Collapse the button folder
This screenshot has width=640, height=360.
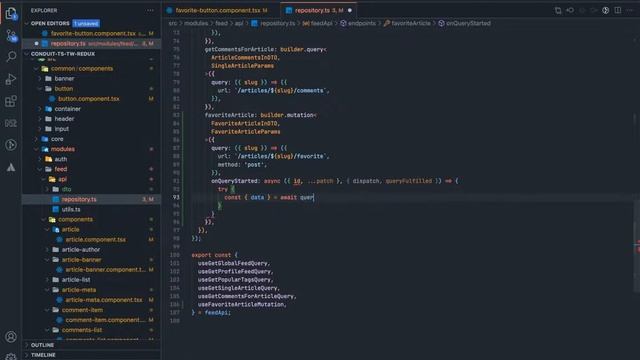(x=64, y=89)
